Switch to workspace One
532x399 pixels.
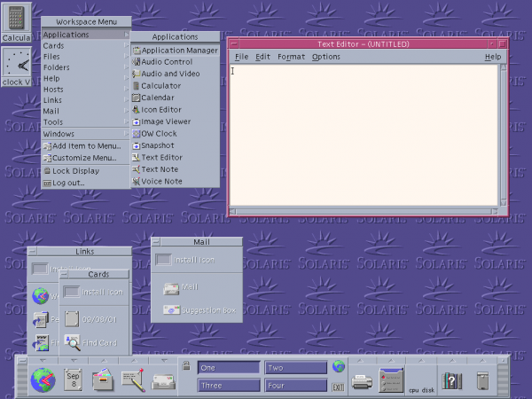[x=229, y=367]
